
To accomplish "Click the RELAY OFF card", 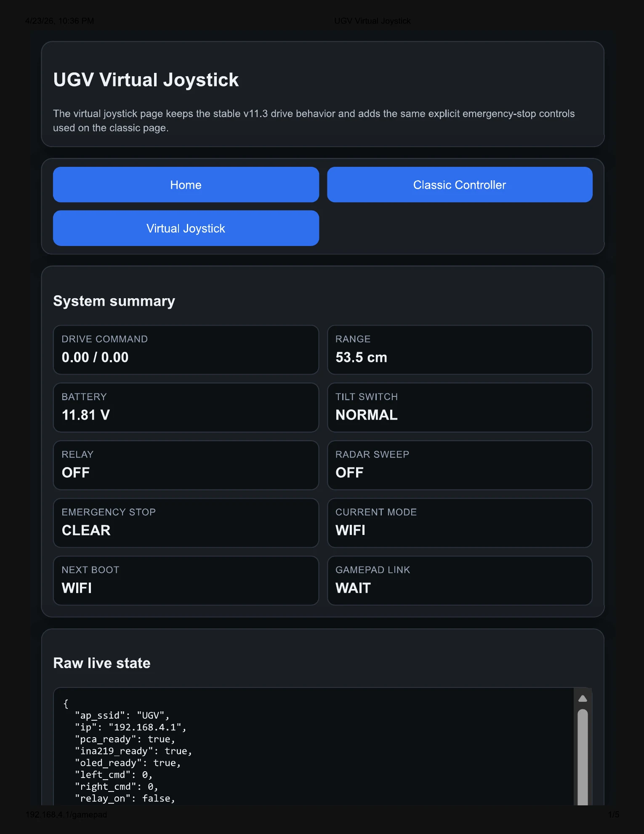I will click(186, 465).
